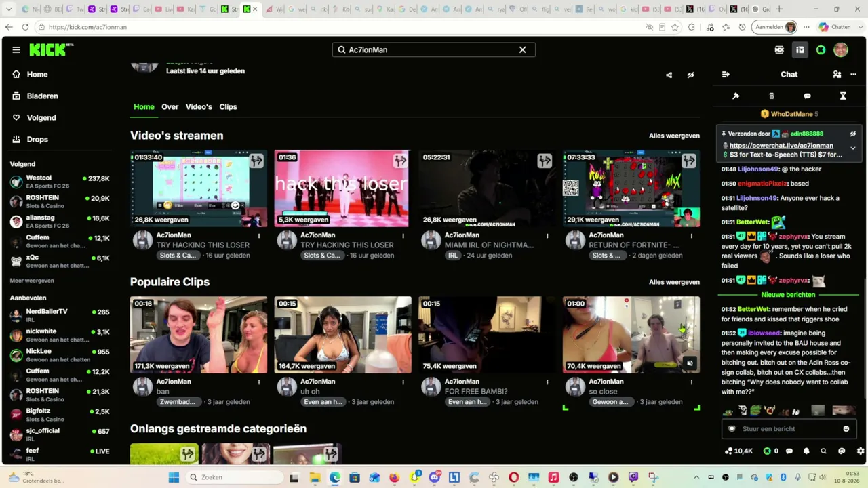The image size is (868, 488).
Task: Focus the search field containing Ac7ionMan
Action: tap(434, 49)
